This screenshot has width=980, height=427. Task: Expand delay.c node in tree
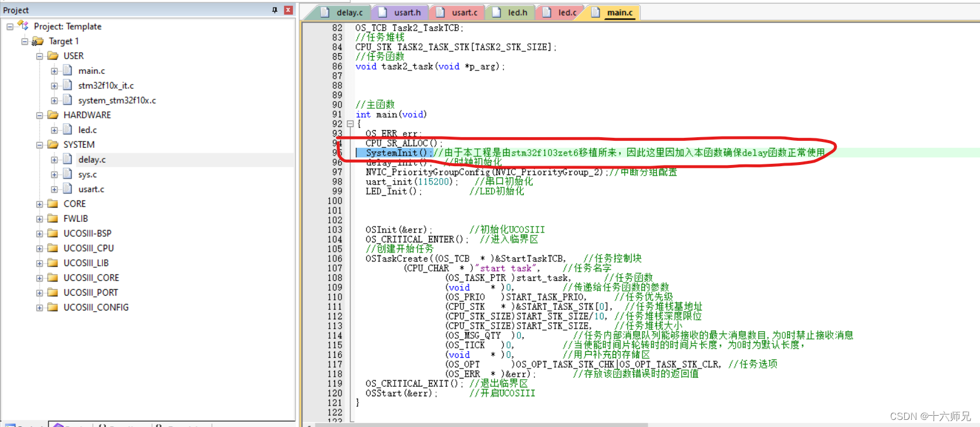pos(54,160)
